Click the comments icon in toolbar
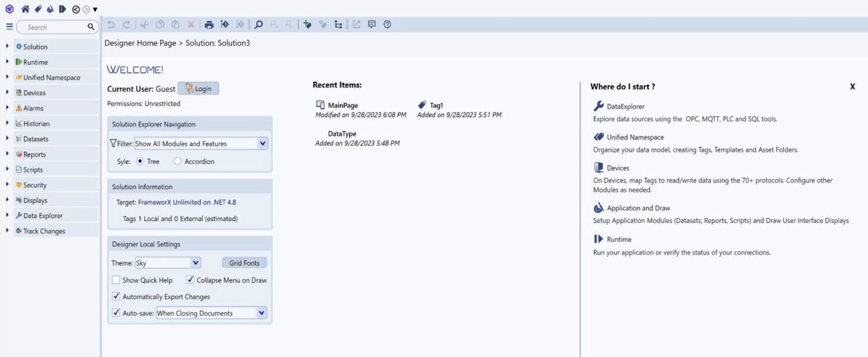The width and height of the screenshot is (868, 357). [372, 25]
